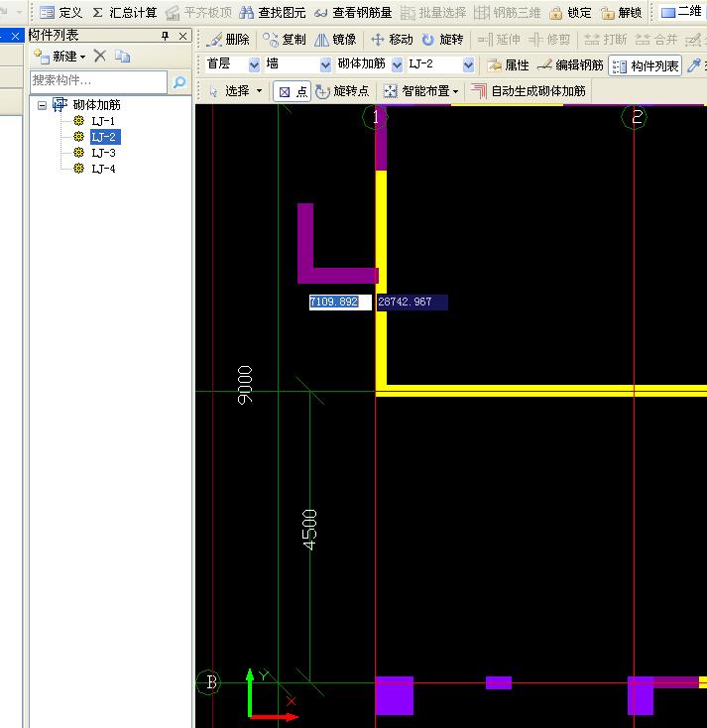Collapse the 砌体加筋 tree node
This screenshot has width=707, height=728.
[x=43, y=105]
